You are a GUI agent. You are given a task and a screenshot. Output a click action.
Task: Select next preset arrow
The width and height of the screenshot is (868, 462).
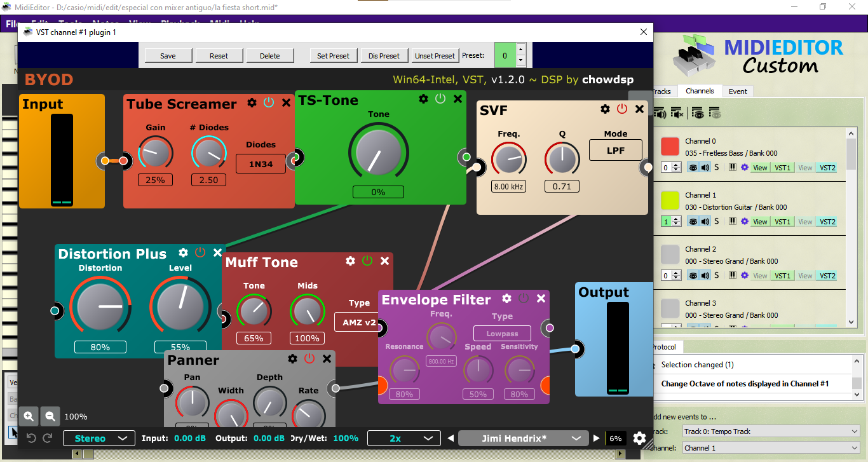(x=596, y=438)
